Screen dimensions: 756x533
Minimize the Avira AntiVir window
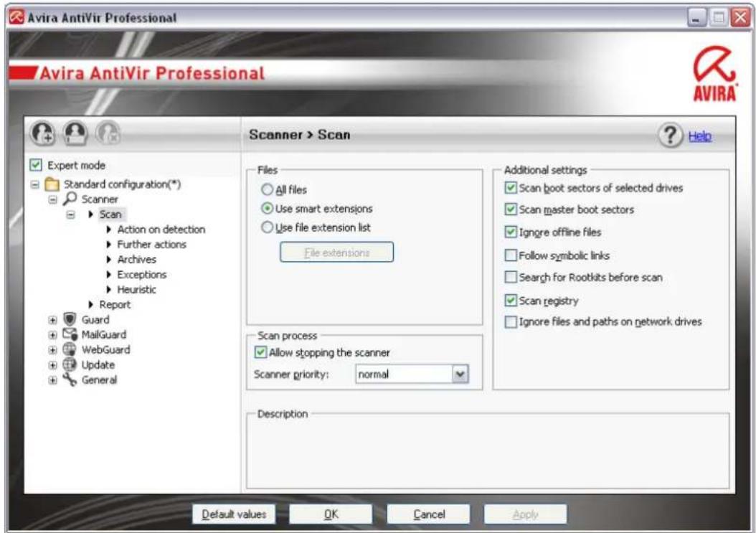(696, 18)
